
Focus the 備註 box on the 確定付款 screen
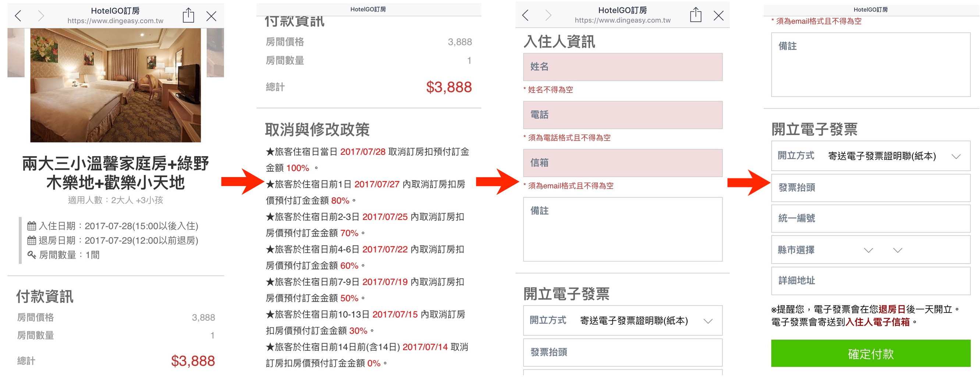point(871,64)
